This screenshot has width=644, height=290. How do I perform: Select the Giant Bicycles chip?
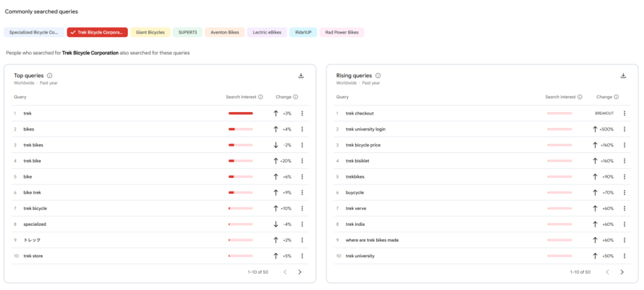coord(150,33)
